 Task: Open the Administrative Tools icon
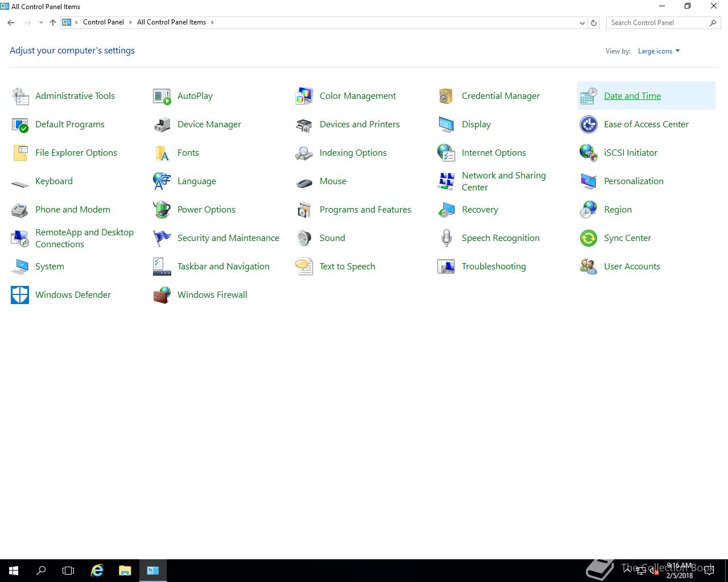click(20, 96)
